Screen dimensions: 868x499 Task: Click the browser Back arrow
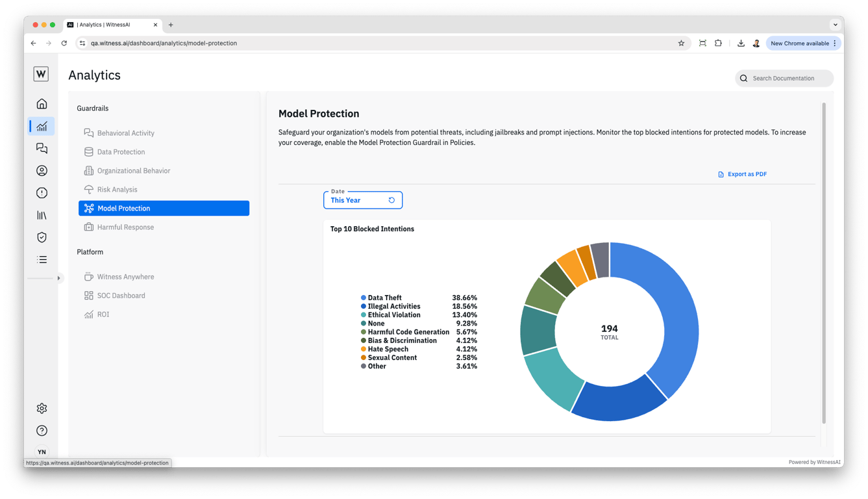click(x=34, y=44)
